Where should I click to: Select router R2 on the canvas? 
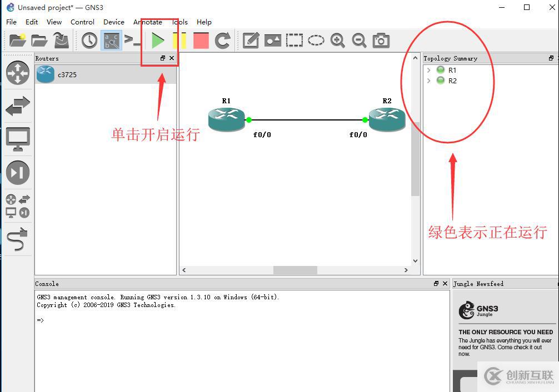[x=387, y=119]
